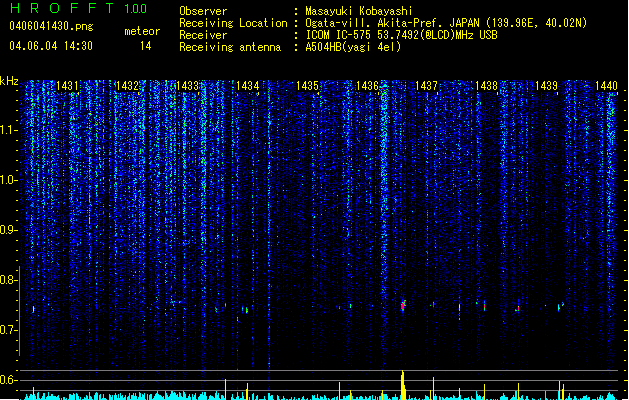
Task: Click the 1433 time marker
Action: [187, 86]
